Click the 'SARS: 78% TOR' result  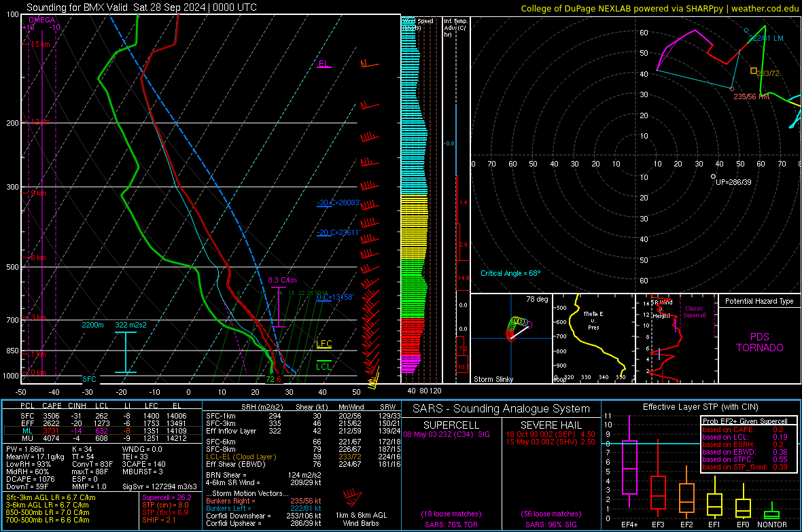click(x=451, y=525)
